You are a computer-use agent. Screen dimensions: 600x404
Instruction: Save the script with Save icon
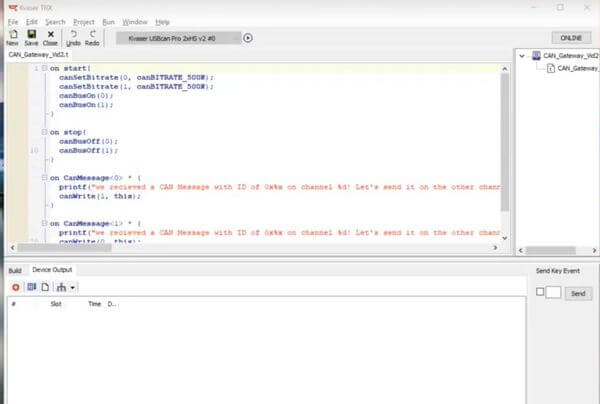tap(31, 37)
